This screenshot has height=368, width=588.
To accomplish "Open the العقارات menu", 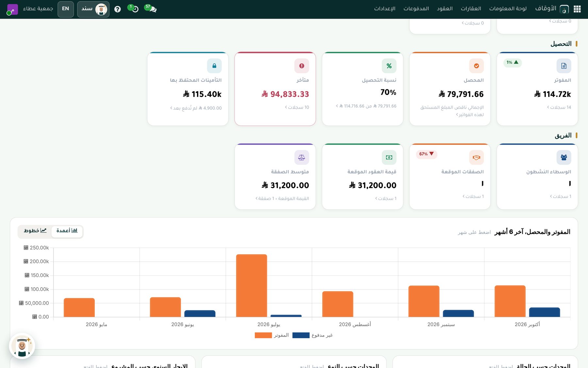I will point(471,9).
